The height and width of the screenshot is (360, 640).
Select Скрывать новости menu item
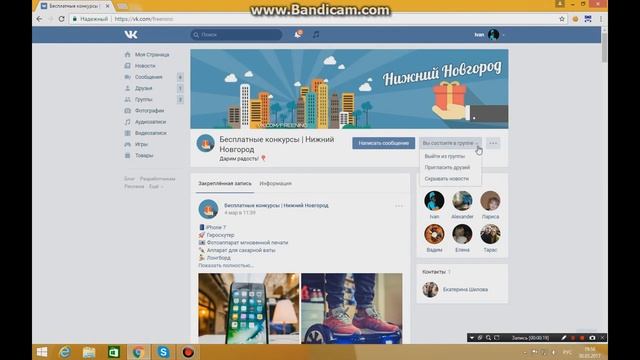point(447,179)
